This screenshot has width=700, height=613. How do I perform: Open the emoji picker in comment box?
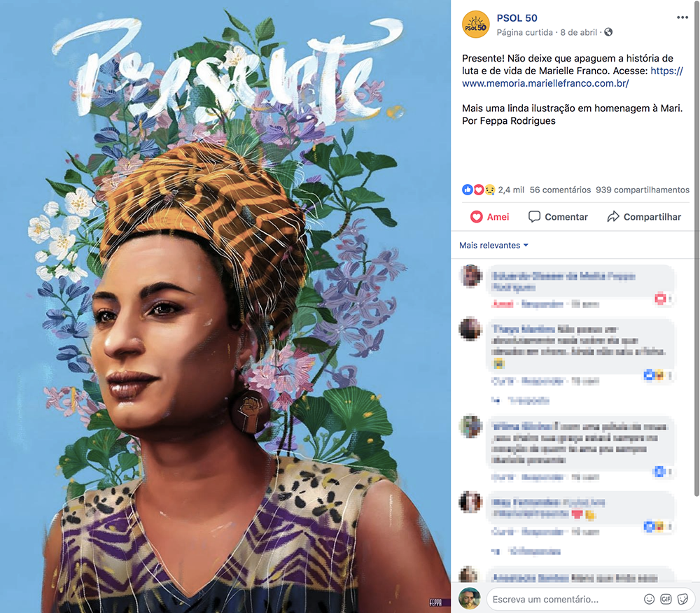649,599
